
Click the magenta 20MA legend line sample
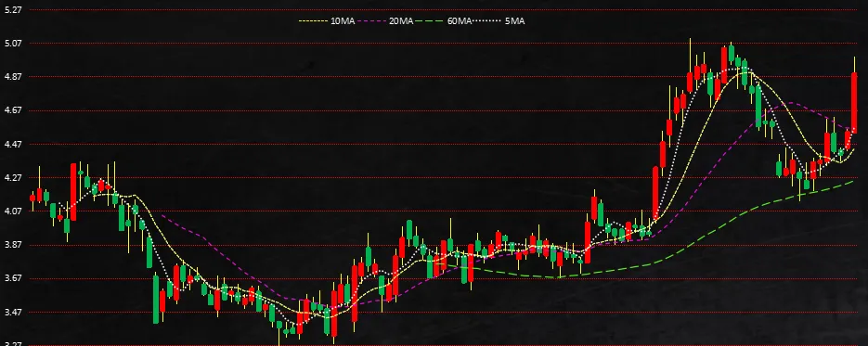(371, 21)
